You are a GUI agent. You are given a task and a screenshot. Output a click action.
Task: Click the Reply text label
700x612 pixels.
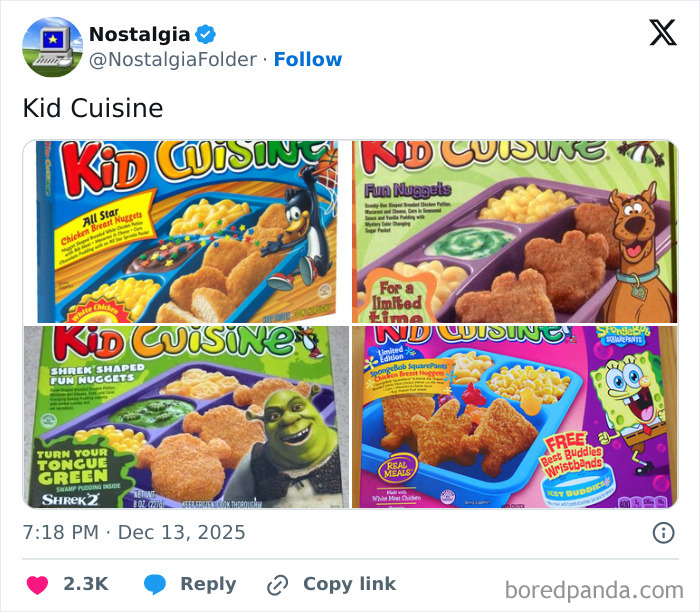click(x=208, y=585)
